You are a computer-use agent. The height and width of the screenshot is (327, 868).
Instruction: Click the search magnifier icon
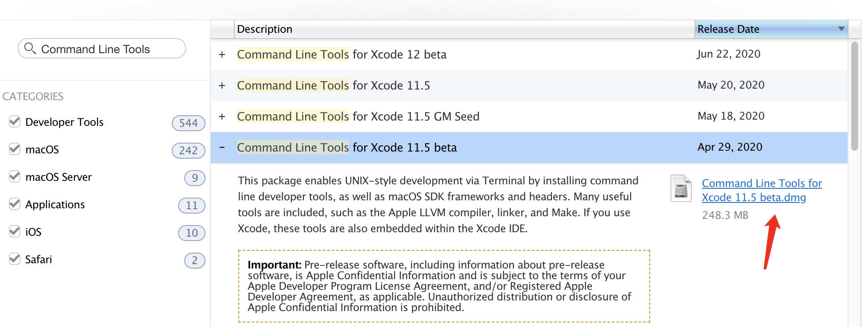tap(30, 48)
